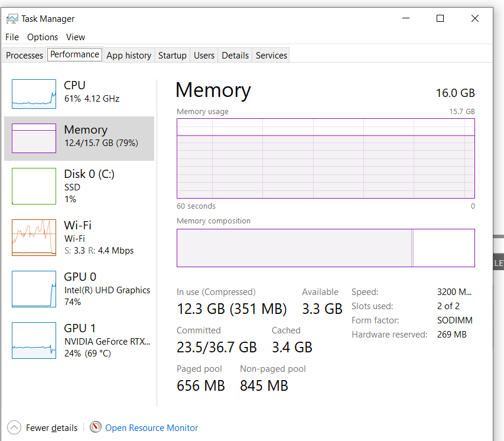The width and height of the screenshot is (504, 441).
Task: Select the Disk 0 (C:) graph thumbnail
Action: coord(34,186)
